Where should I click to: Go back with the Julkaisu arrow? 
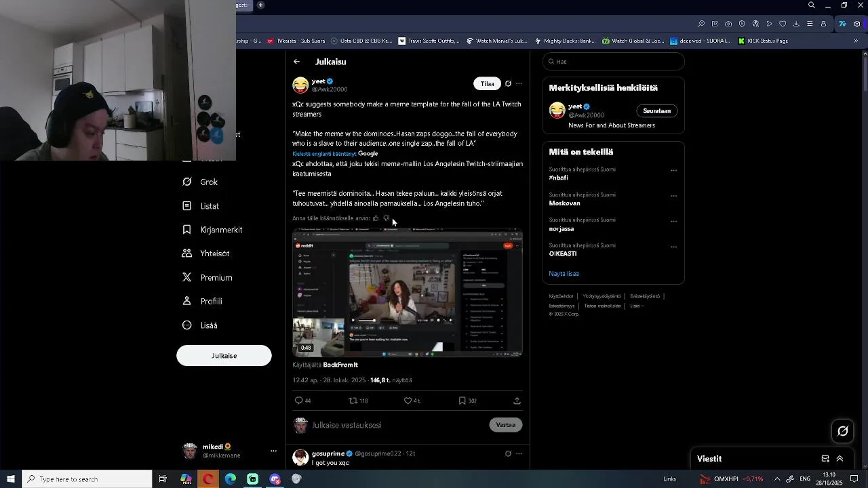coord(296,62)
